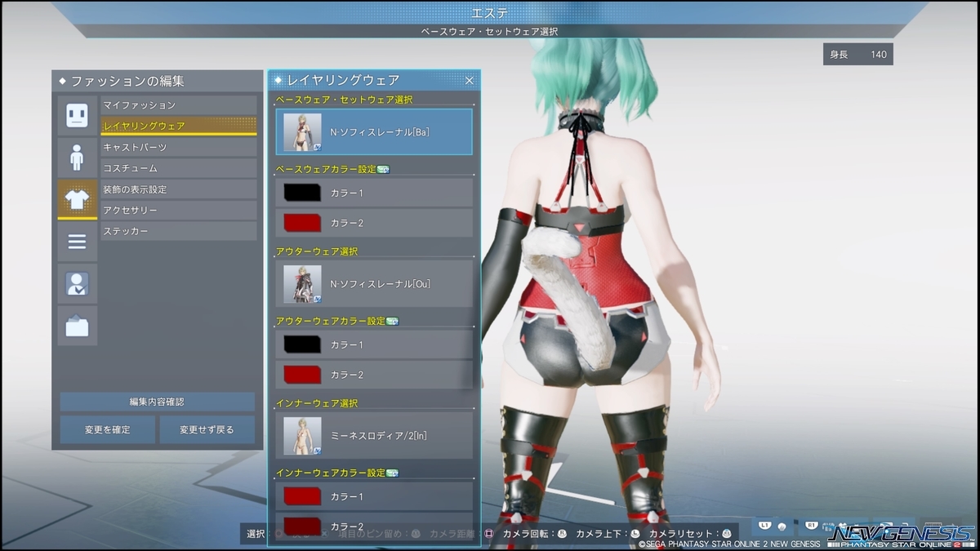980x551 pixels.
Task: Click 編集内容確認 button
Action: tap(157, 402)
